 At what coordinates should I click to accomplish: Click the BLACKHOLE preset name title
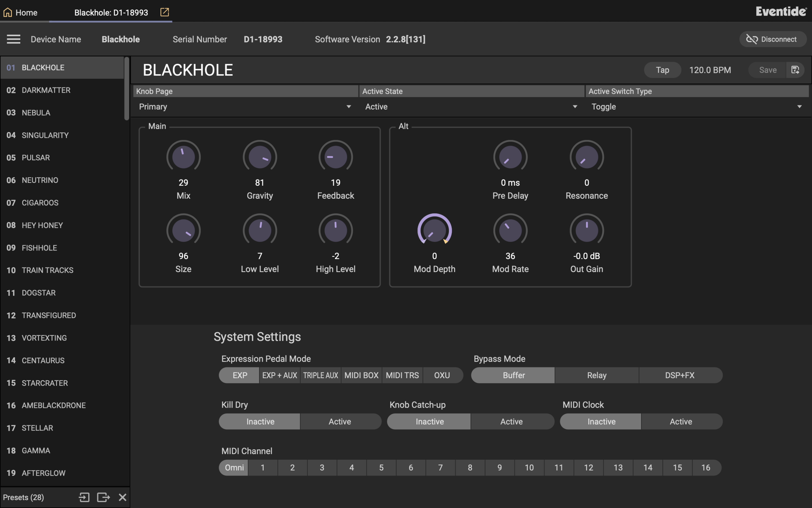click(187, 70)
